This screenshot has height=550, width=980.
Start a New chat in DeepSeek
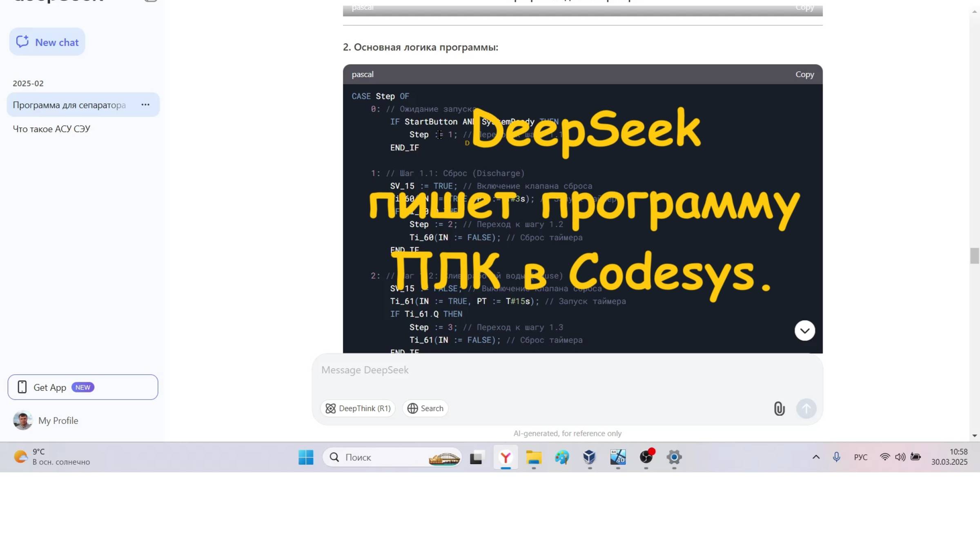(47, 42)
